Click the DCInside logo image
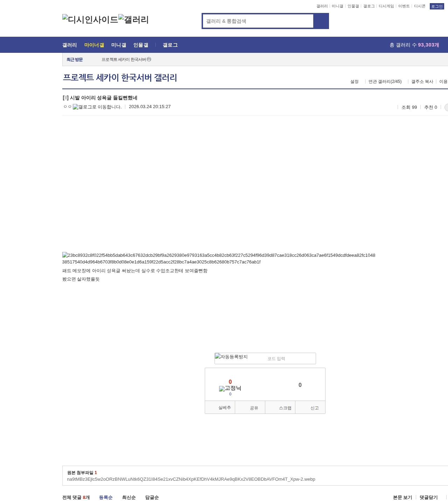Viewport: 448px width, 501px height. pos(90,20)
